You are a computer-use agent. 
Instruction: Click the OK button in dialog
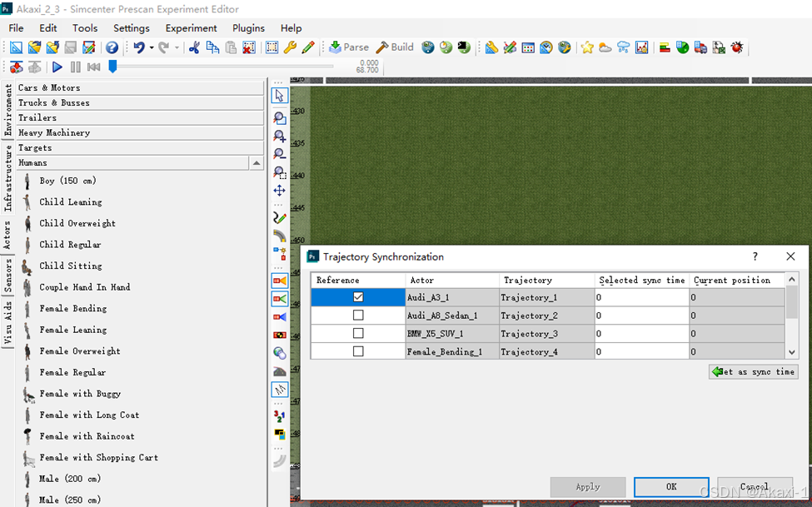click(x=671, y=487)
